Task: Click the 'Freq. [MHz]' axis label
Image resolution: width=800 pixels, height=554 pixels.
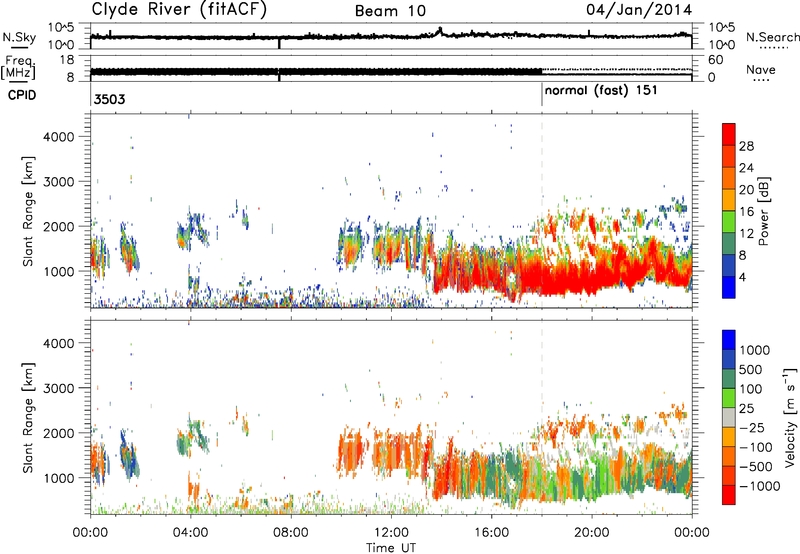Action: coord(18,67)
